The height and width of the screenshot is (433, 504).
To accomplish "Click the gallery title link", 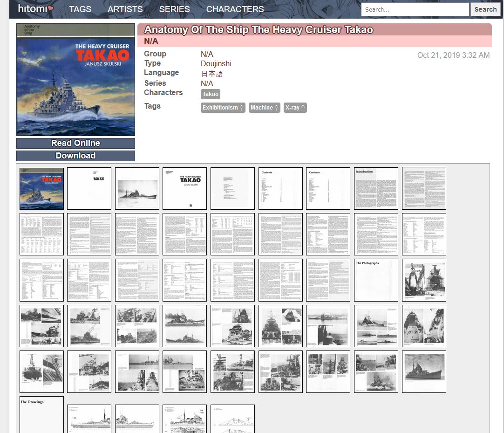I will click(259, 30).
